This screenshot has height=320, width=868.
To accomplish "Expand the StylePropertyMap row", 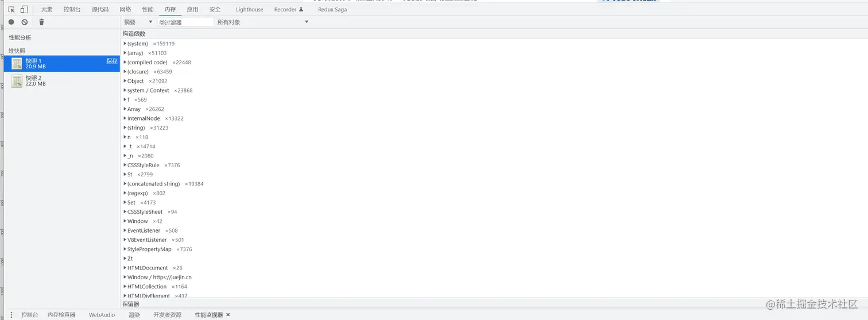I will pyautogui.click(x=125, y=249).
